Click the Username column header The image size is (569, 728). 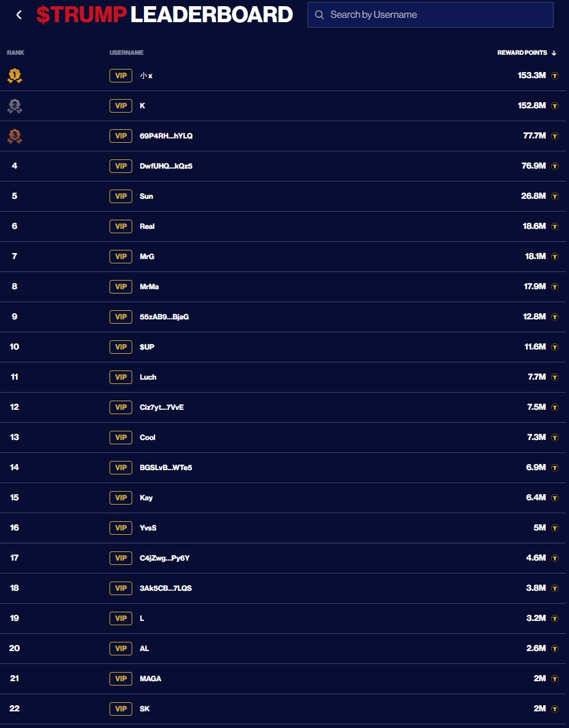[126, 53]
